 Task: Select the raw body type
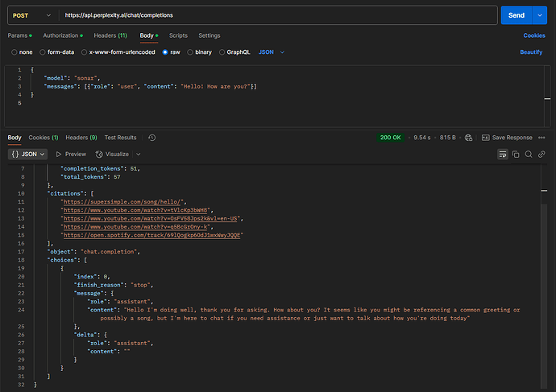[x=171, y=52]
